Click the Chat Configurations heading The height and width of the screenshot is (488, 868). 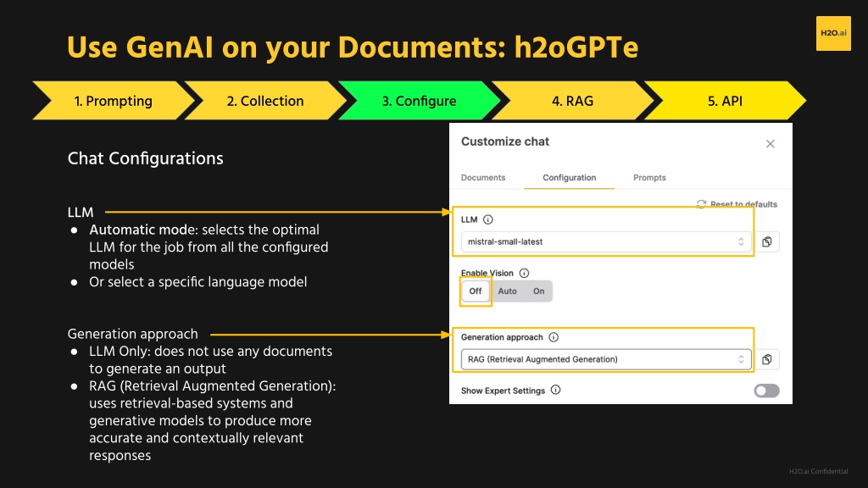[146, 158]
